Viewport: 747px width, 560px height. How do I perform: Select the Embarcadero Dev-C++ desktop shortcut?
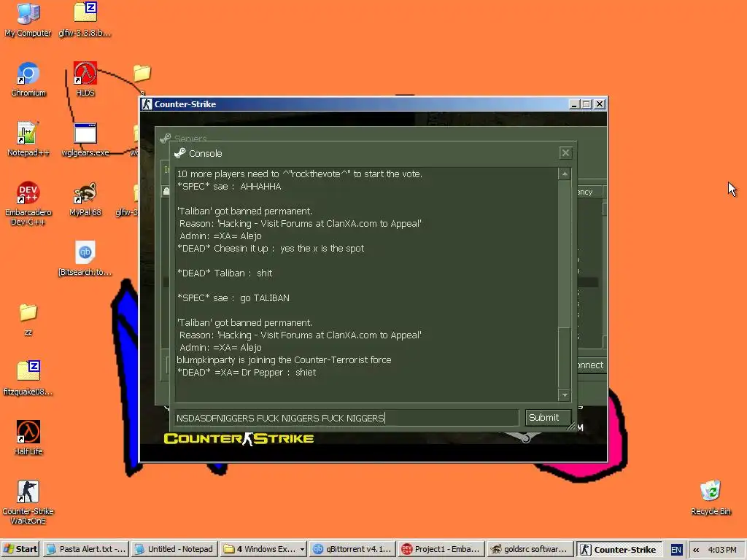pyautogui.click(x=28, y=203)
